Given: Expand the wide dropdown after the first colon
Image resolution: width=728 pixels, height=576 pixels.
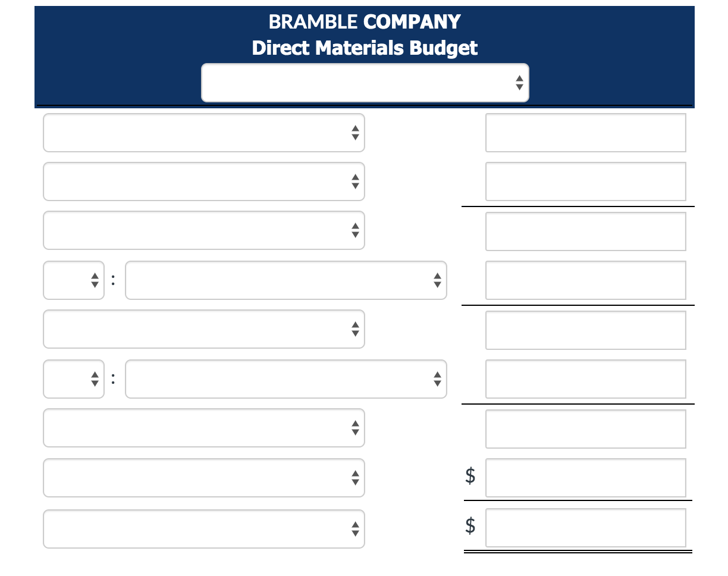Looking at the screenshot, I should [285, 280].
